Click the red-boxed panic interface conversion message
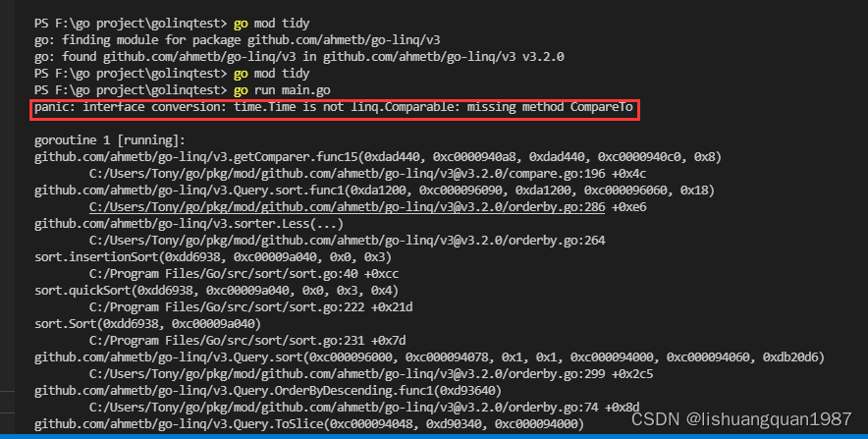 click(x=334, y=107)
